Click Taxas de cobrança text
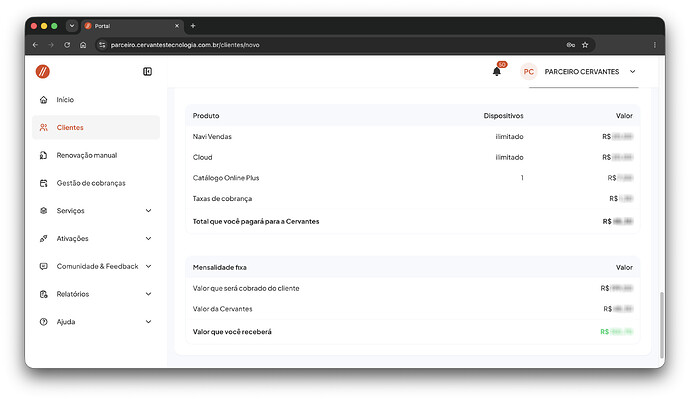The width and height of the screenshot is (690, 401). click(222, 199)
